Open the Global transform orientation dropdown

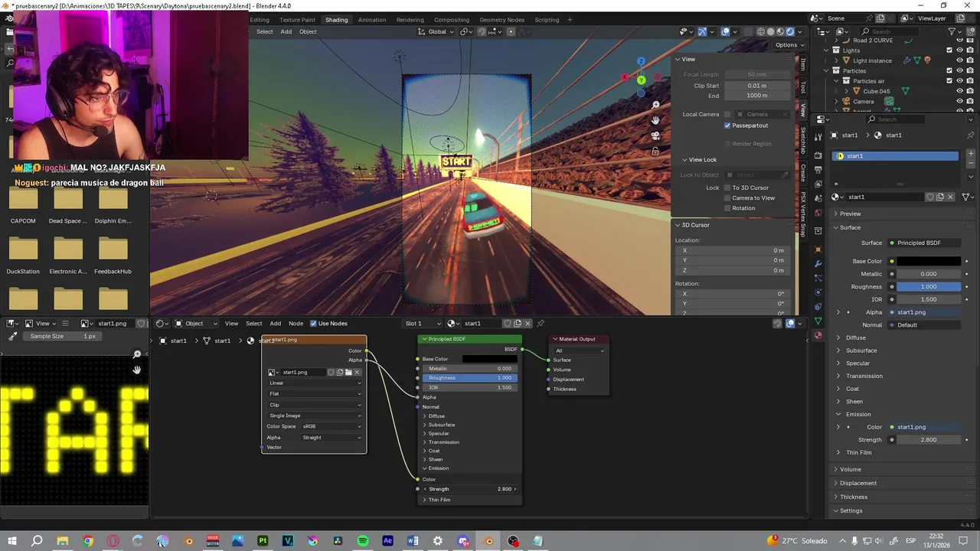[x=436, y=31]
